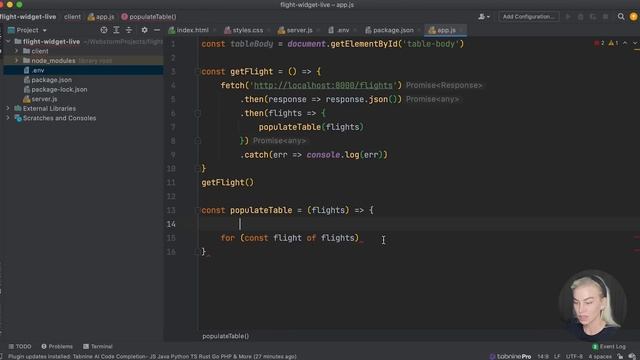Hide the Project tool window
Image resolution: width=640 pixels, height=360 pixels.
(157, 30)
